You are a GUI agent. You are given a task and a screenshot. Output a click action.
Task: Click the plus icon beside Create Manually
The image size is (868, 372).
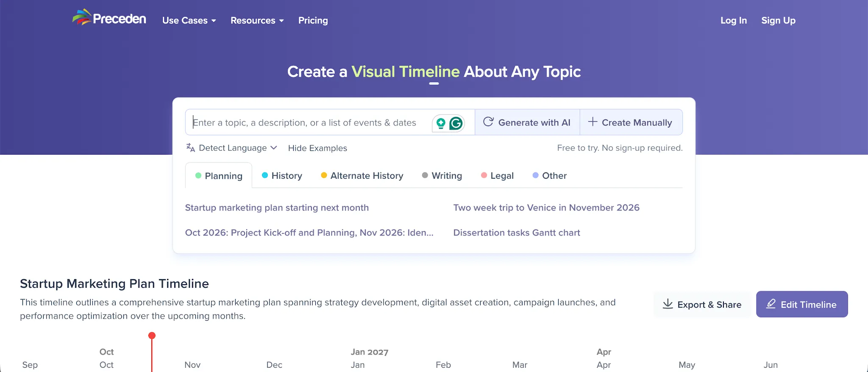click(593, 122)
